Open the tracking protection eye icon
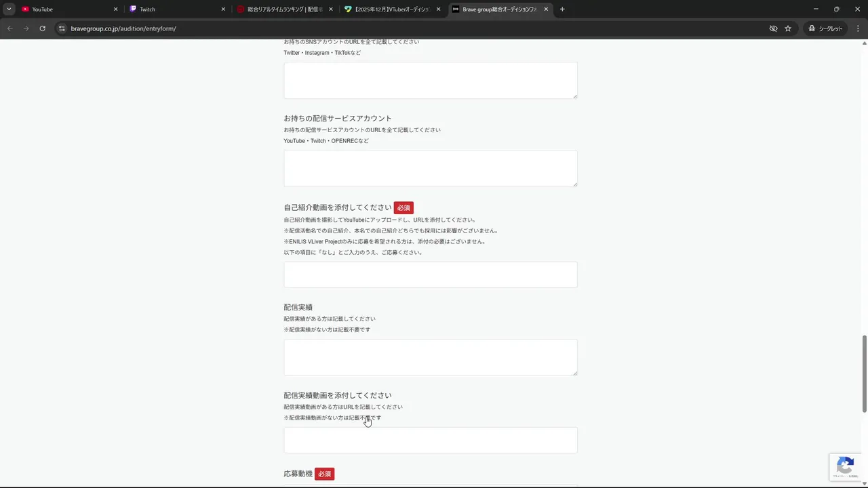 773,28
